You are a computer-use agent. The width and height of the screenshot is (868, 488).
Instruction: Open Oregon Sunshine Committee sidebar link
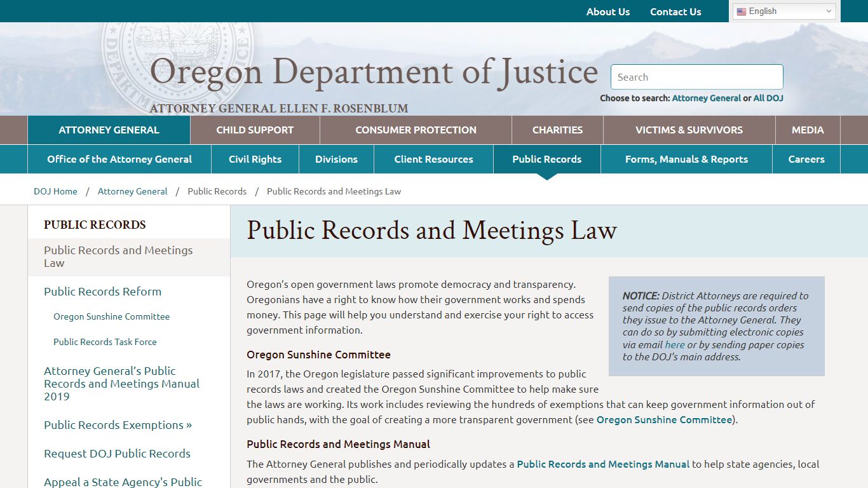(111, 316)
